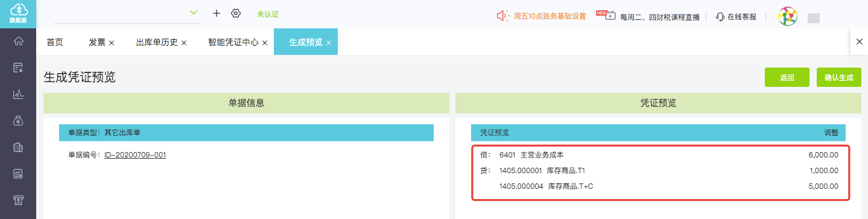Click the 确认生成 button

coord(839,77)
